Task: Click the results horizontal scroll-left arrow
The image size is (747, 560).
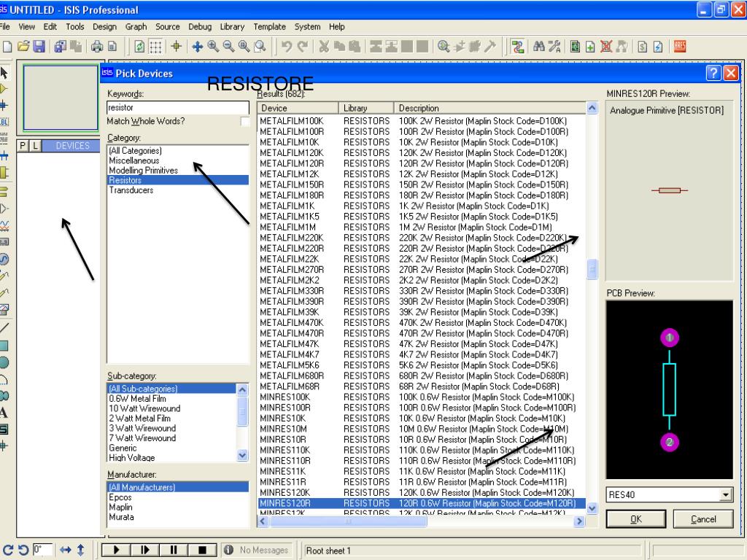Action: tap(263, 521)
